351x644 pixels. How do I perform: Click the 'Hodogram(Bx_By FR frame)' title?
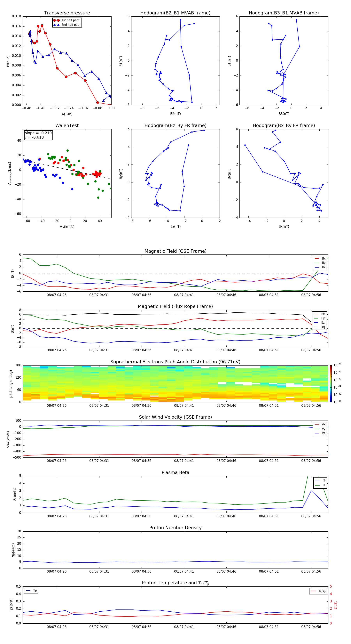(284, 125)
